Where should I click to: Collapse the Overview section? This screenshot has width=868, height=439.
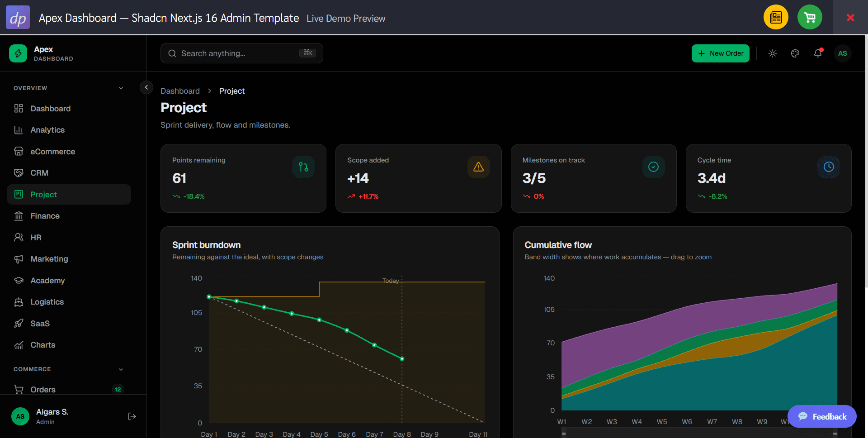point(121,88)
